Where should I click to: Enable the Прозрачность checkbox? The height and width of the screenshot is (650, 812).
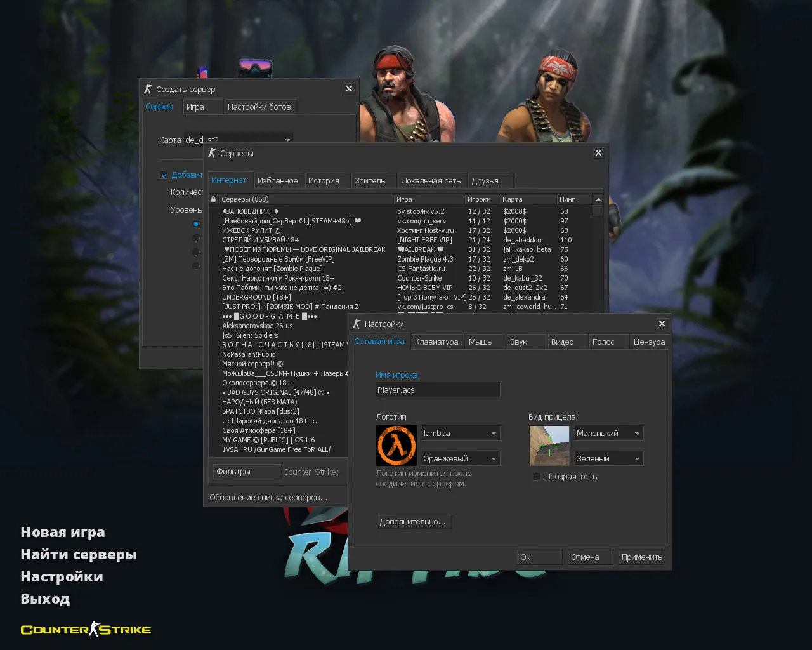tap(537, 476)
